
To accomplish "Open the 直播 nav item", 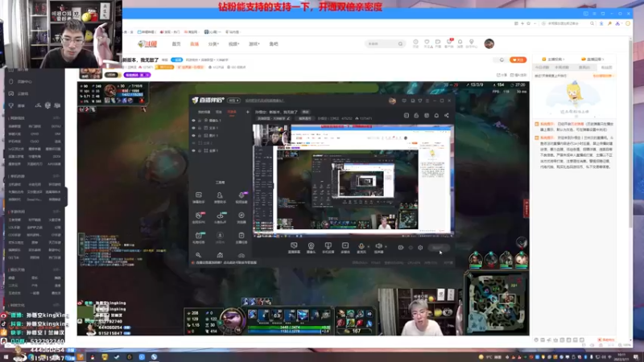I will tap(194, 44).
